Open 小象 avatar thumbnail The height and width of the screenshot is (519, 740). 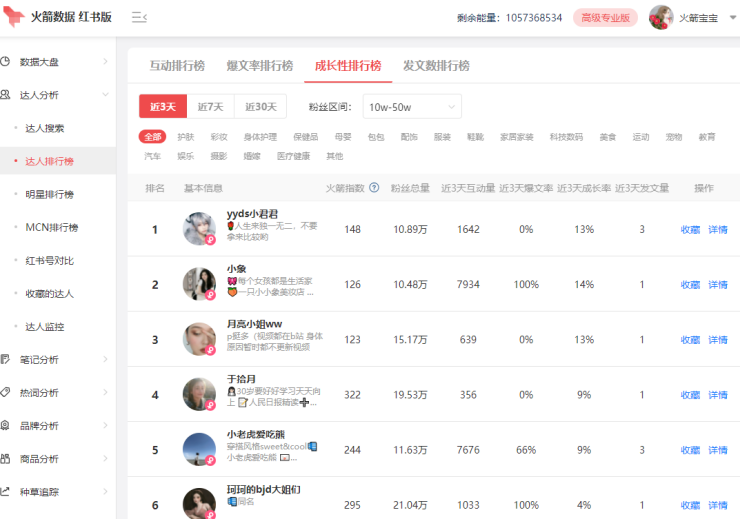(199, 284)
